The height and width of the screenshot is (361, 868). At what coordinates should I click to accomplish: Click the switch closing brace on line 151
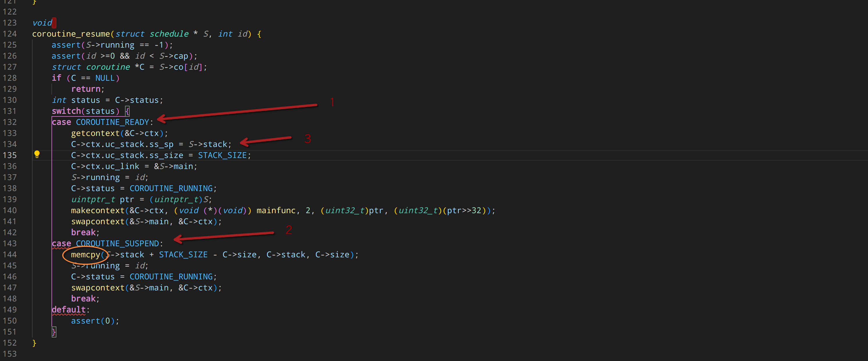(x=53, y=332)
